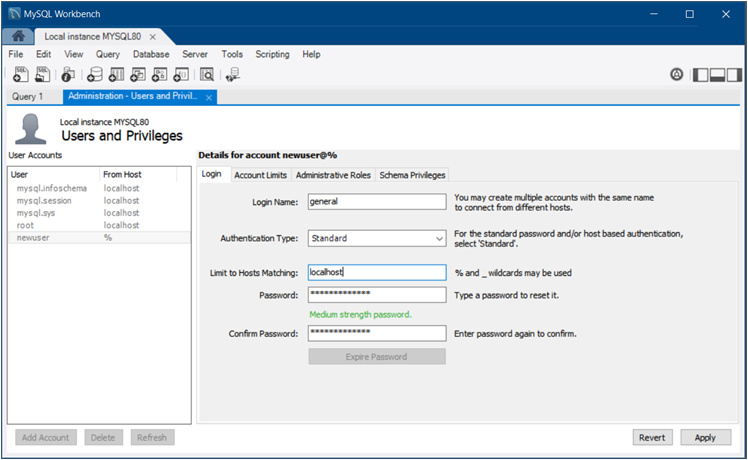
Task: Open the Authentication Type dropdown
Action: (x=376, y=238)
